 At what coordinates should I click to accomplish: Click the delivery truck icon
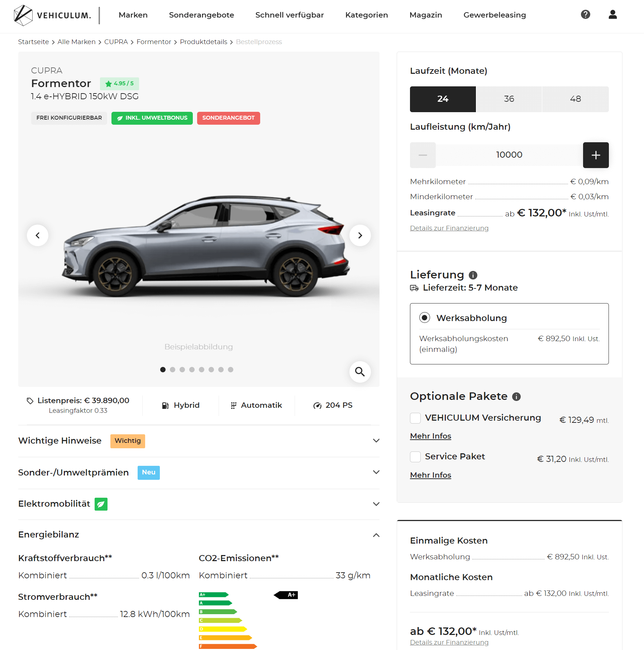[414, 288]
